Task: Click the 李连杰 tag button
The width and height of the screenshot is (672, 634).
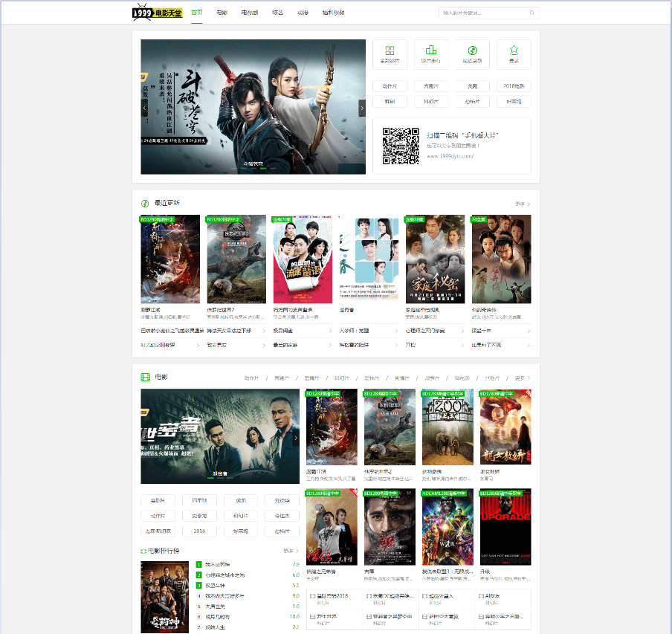Action: (282, 516)
